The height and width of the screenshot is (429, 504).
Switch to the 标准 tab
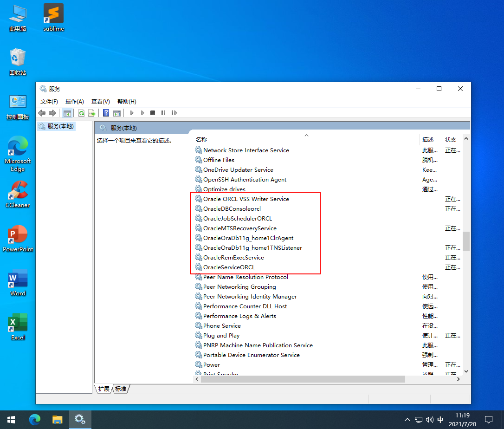121,389
